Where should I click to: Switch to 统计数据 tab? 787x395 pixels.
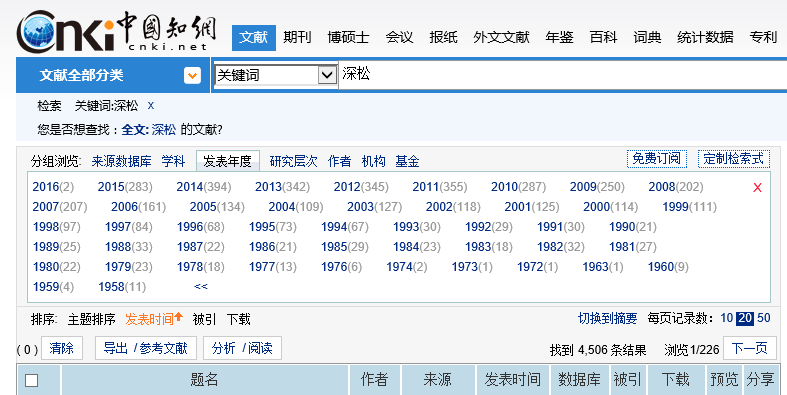coord(705,37)
